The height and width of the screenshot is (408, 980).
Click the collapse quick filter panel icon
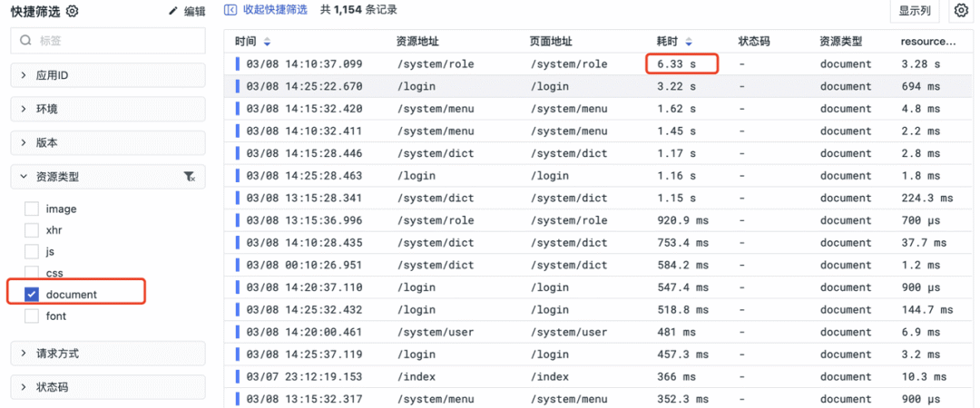coord(230,10)
